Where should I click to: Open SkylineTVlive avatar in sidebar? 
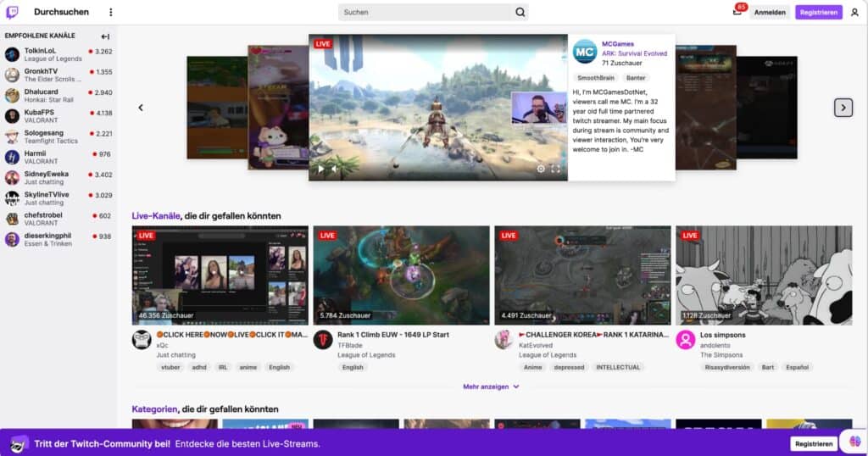pos(12,198)
